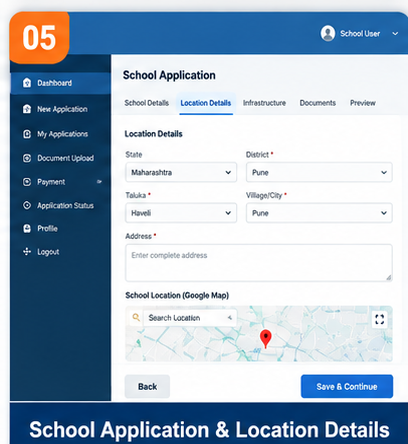Open the Documents tab
The image size is (408, 444).
[x=318, y=103]
